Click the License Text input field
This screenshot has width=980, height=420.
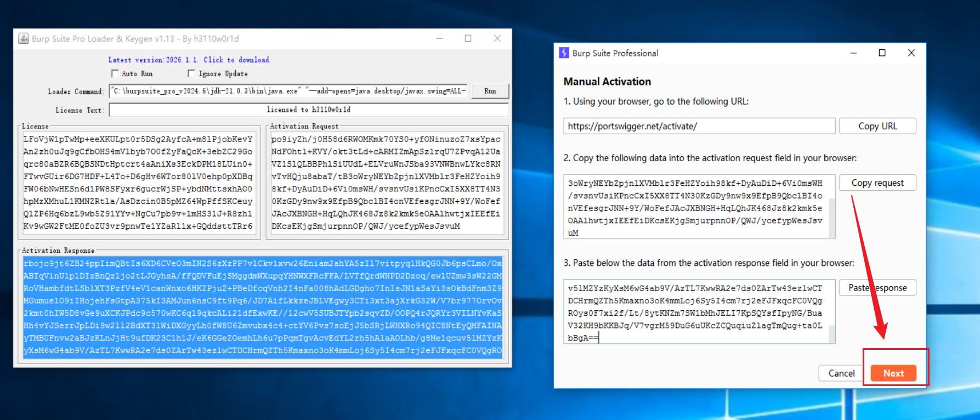[x=309, y=110]
